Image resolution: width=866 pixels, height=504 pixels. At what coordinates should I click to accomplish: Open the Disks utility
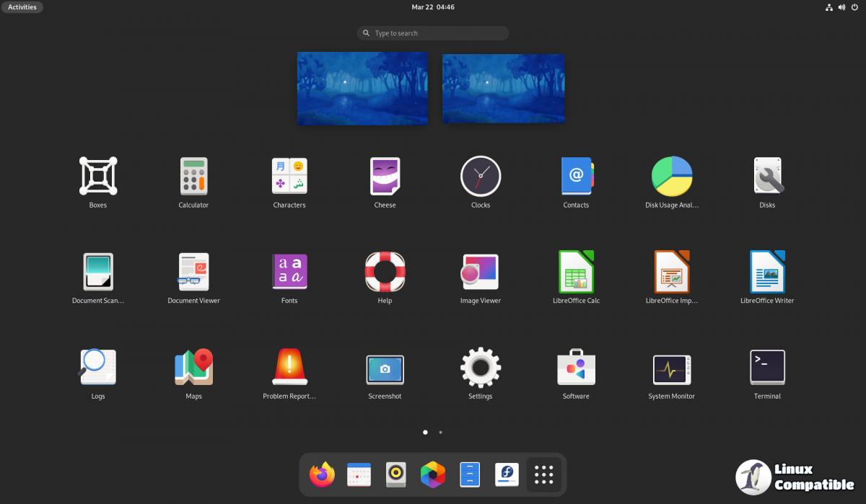pyautogui.click(x=768, y=176)
